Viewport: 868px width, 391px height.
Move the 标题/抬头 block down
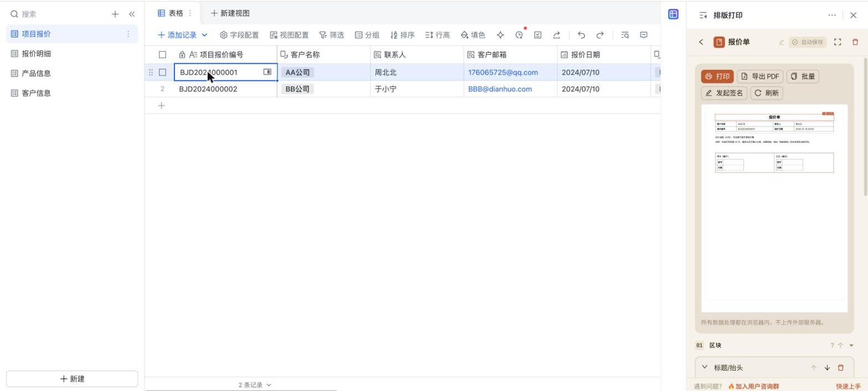coord(828,368)
